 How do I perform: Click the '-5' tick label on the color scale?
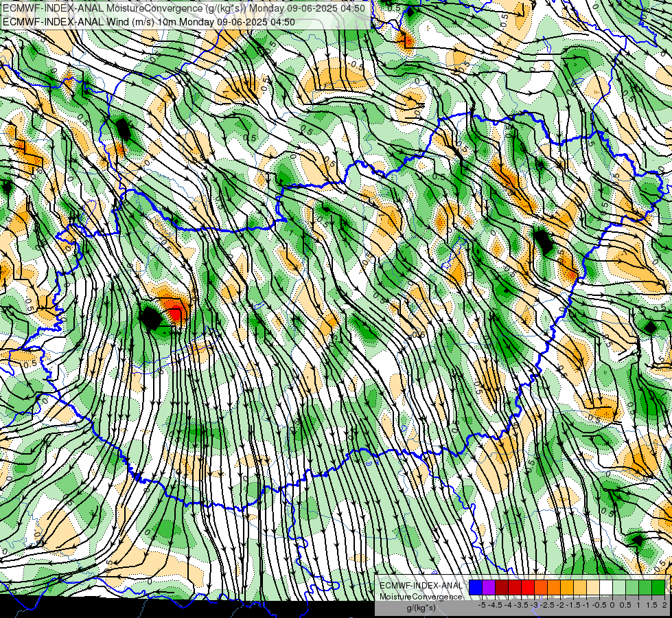point(482,605)
